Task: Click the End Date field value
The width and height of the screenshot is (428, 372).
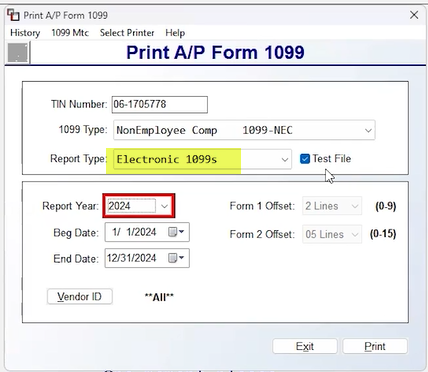Action: coord(132,258)
